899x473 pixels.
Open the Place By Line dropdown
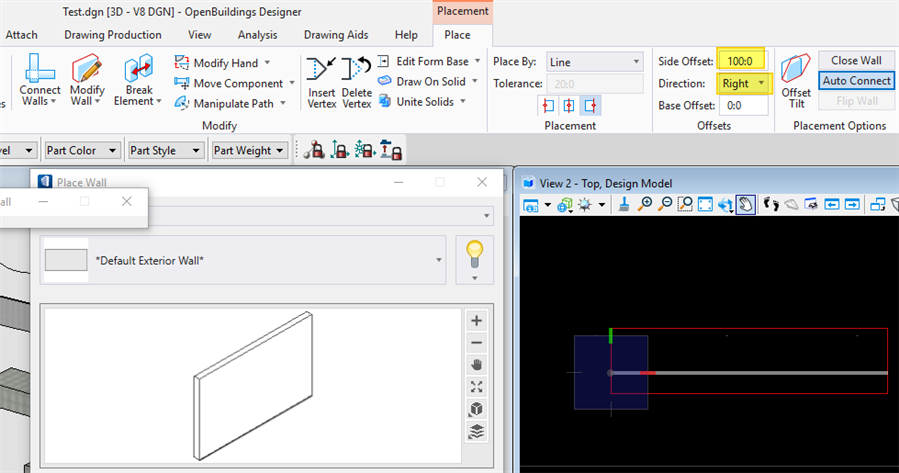coord(595,62)
